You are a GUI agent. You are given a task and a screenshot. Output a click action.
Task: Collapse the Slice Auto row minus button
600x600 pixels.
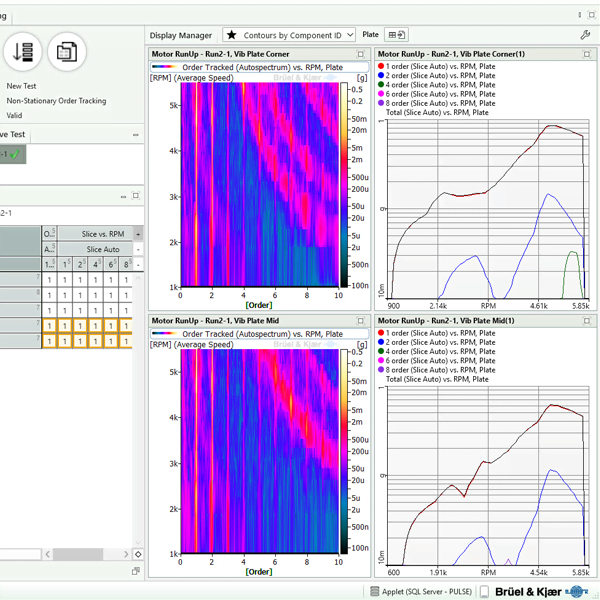click(x=138, y=249)
